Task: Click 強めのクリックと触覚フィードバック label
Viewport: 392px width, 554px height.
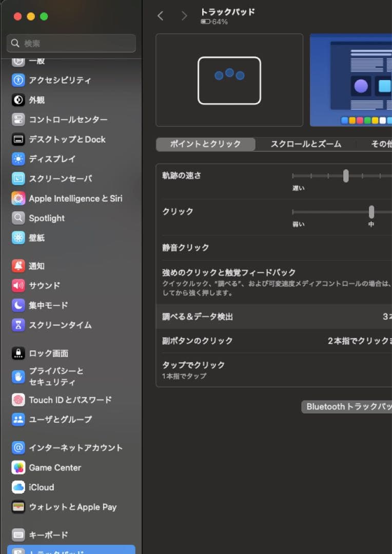Action: pos(229,272)
